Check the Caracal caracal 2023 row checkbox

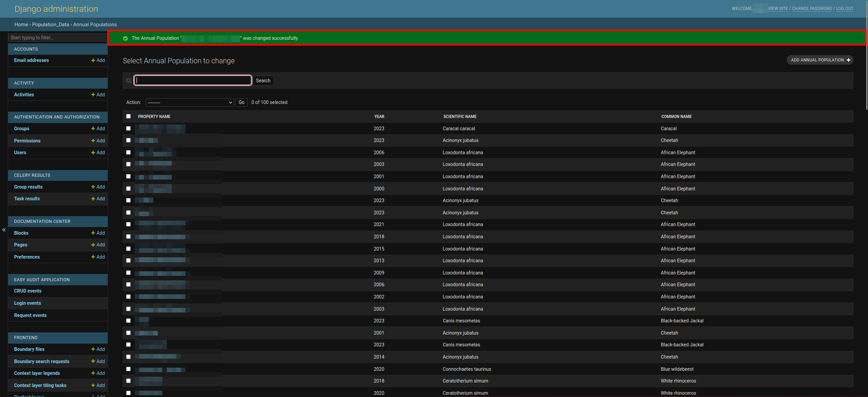click(128, 128)
